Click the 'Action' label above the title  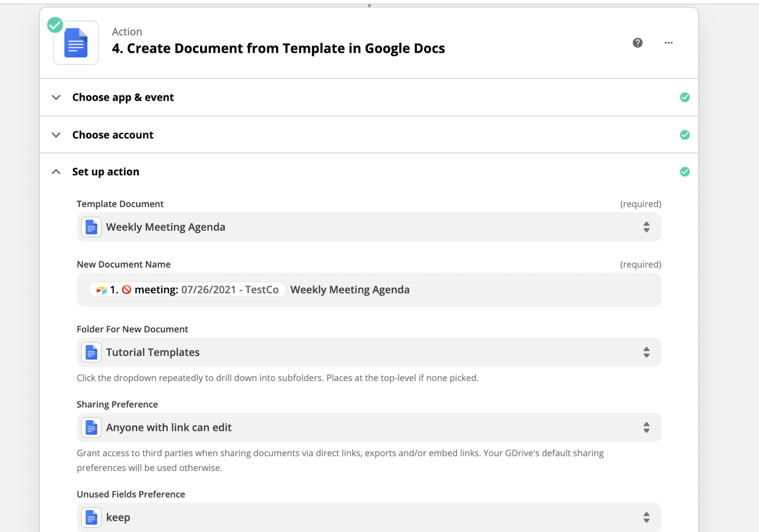127,32
